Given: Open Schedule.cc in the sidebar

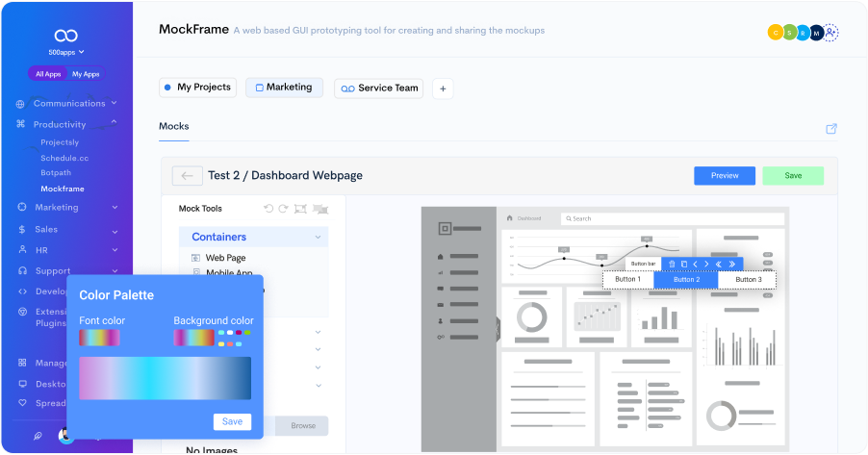Looking at the screenshot, I should 64,158.
